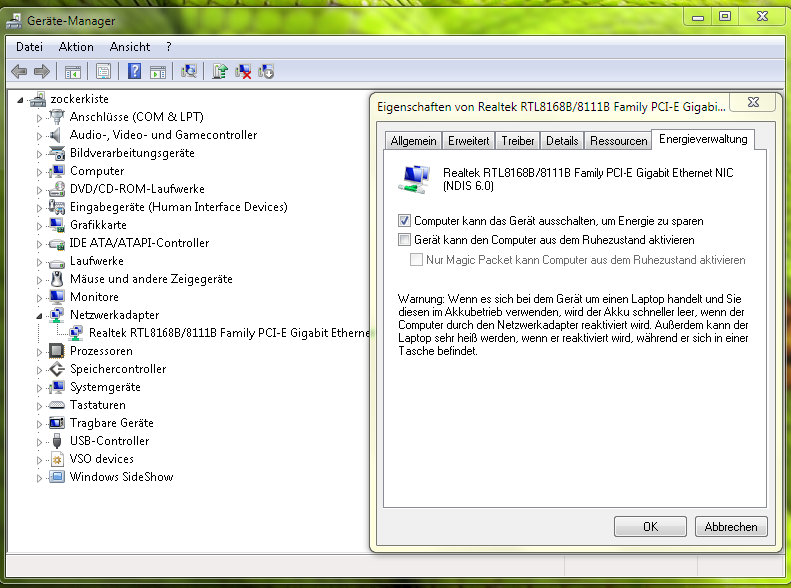This screenshot has width=791, height=588.
Task: Click the Abbrechen button
Action: tap(731, 526)
